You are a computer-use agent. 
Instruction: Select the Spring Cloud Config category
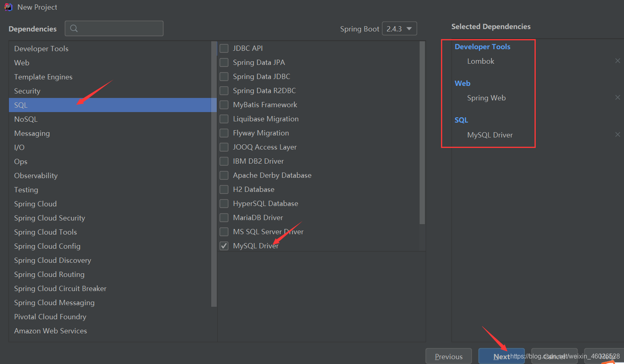(110, 246)
